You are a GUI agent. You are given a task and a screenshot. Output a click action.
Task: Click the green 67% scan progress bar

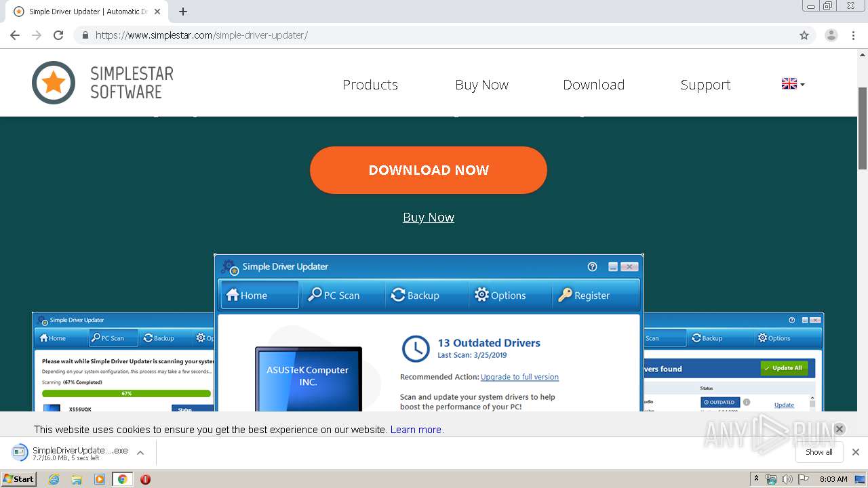pyautogui.click(x=126, y=393)
